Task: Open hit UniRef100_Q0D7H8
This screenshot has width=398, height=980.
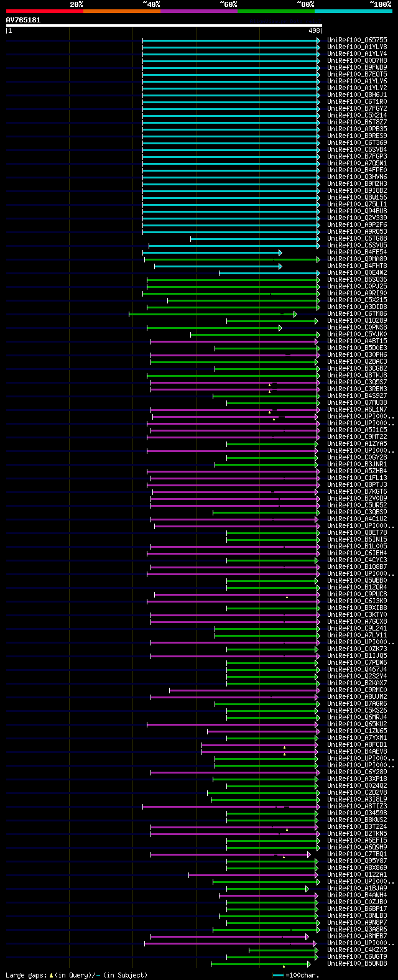Action: (358, 61)
